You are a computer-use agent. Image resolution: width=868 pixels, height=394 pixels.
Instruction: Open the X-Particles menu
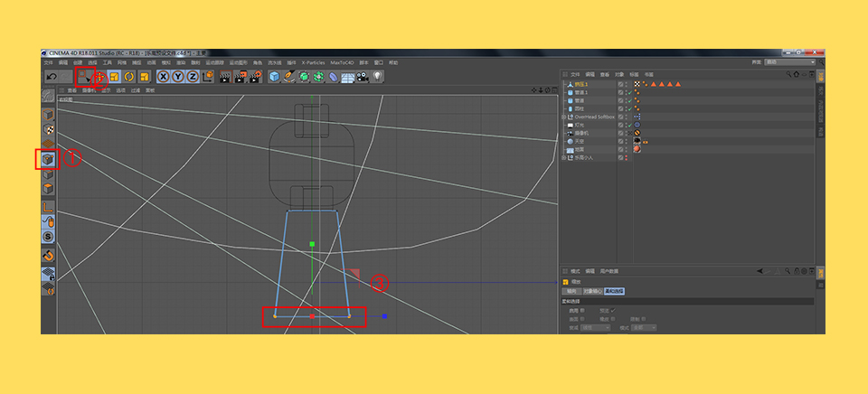tap(314, 62)
